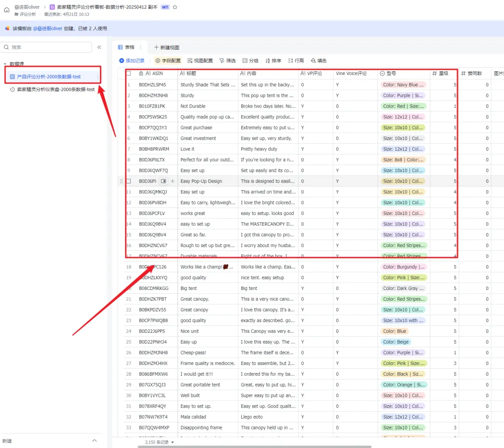Collapse the sidebar with double-chevron icon
Viewport: 504px width, 448px height.
coord(99,47)
